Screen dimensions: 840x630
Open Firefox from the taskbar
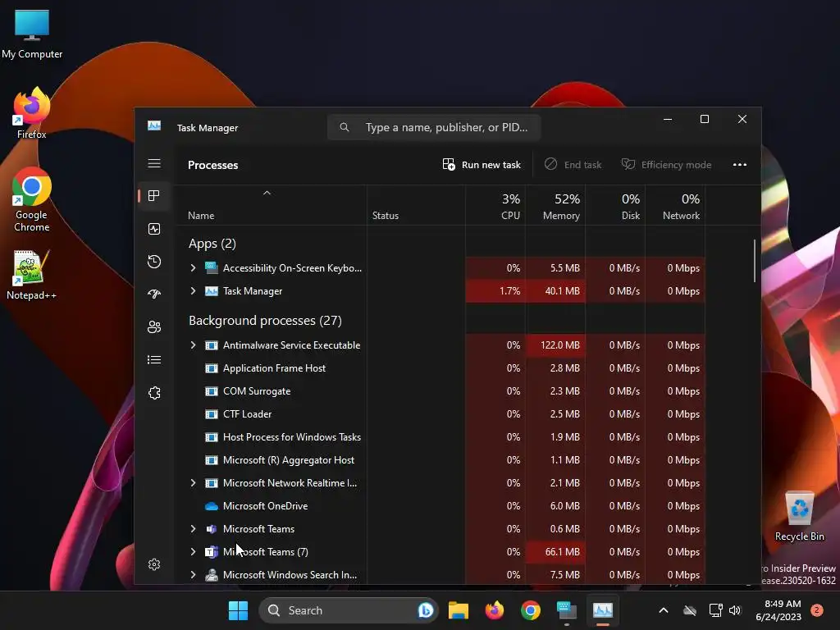point(495,610)
